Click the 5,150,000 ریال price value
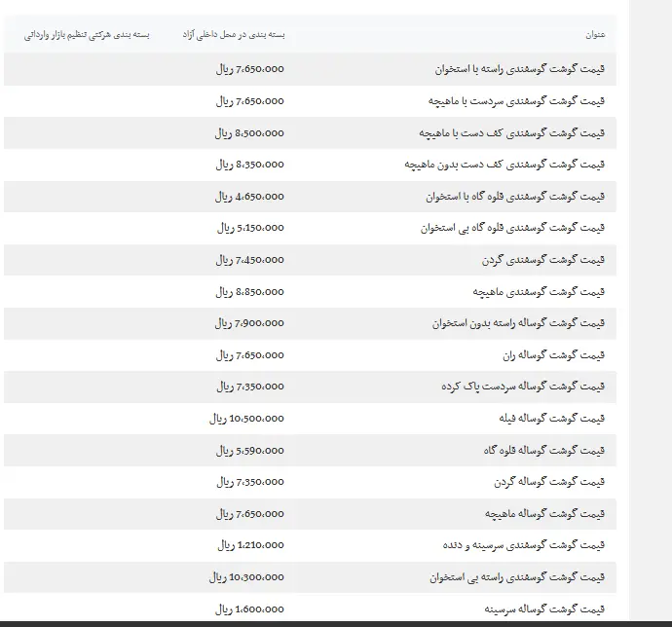The height and width of the screenshot is (627, 672). click(250, 228)
